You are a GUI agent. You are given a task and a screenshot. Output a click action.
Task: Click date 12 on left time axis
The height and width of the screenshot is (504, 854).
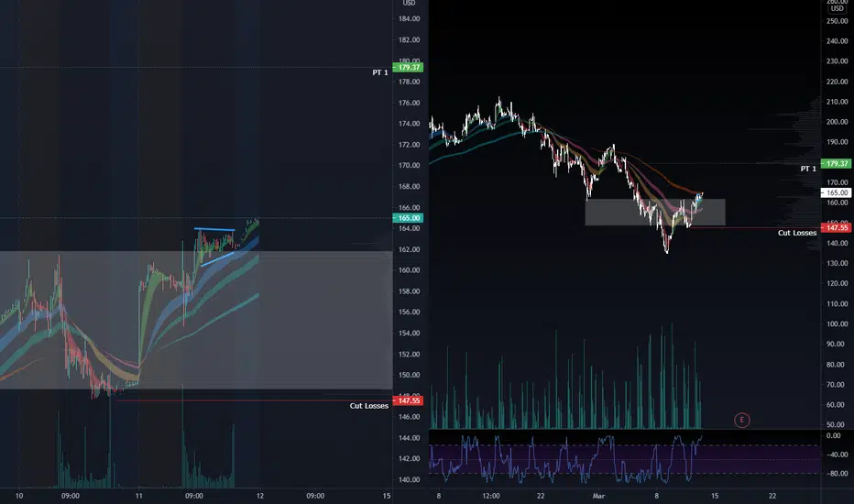point(260,496)
